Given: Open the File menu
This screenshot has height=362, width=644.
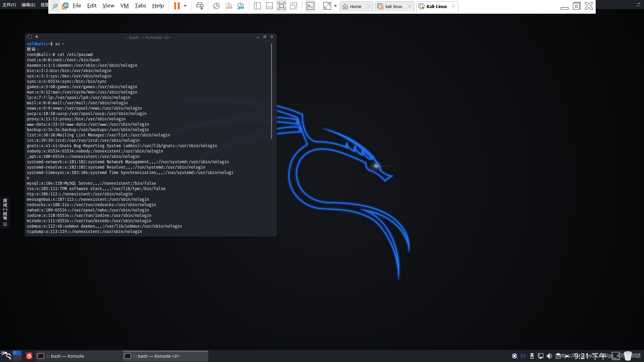Looking at the screenshot, I should tap(77, 6).
